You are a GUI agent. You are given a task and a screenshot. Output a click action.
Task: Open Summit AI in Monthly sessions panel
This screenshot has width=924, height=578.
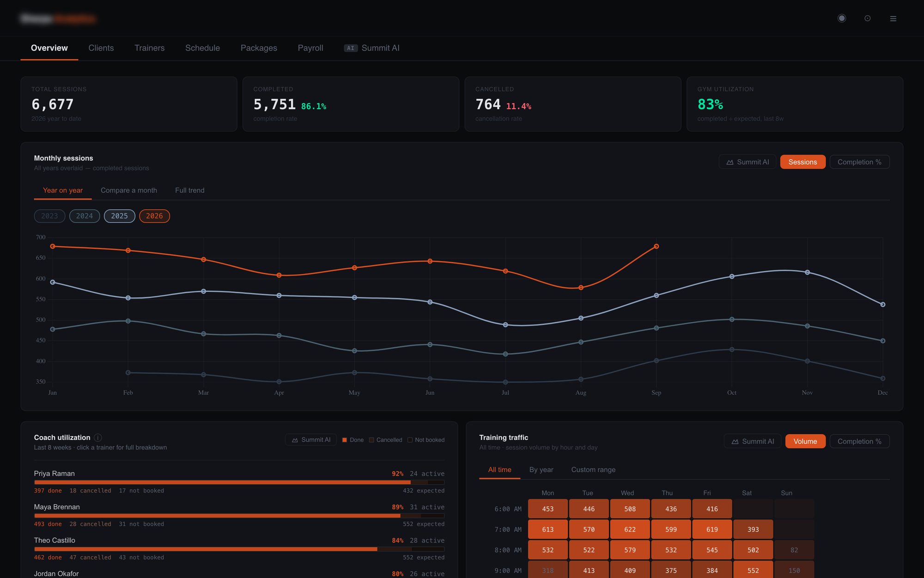pyautogui.click(x=748, y=162)
